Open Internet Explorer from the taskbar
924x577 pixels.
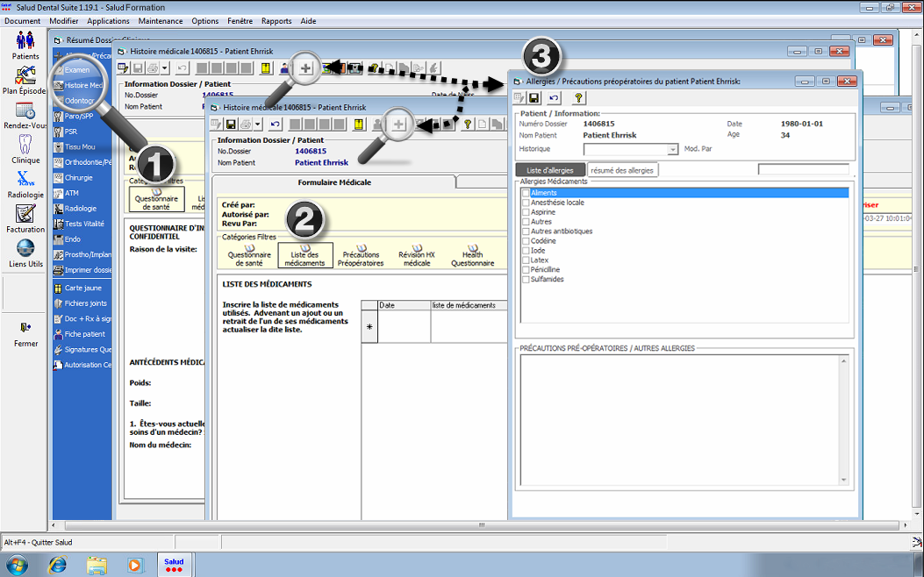click(x=57, y=564)
